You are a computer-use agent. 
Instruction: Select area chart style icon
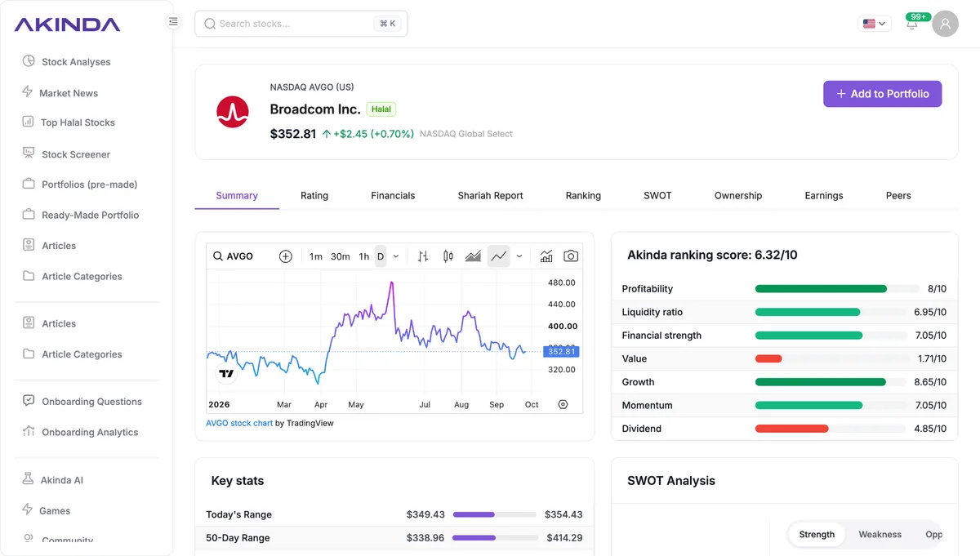473,256
